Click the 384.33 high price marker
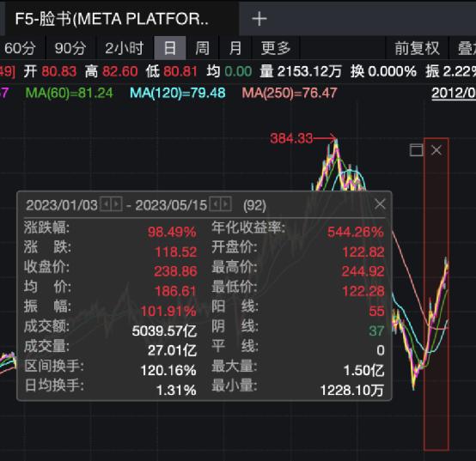Viewport: 476px width, 461px height. [x=291, y=138]
